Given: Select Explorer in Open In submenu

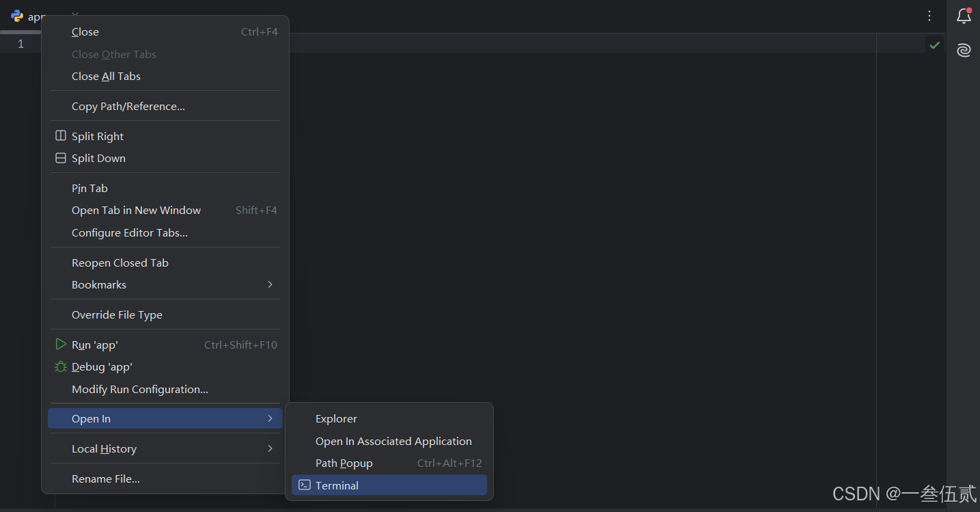Looking at the screenshot, I should [x=389, y=418].
